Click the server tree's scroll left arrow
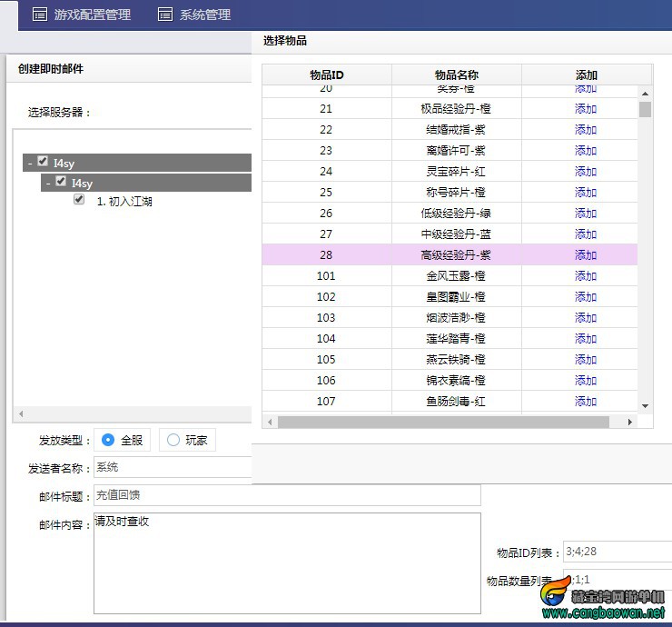Screen dimensions: 672x627 [x=21, y=413]
